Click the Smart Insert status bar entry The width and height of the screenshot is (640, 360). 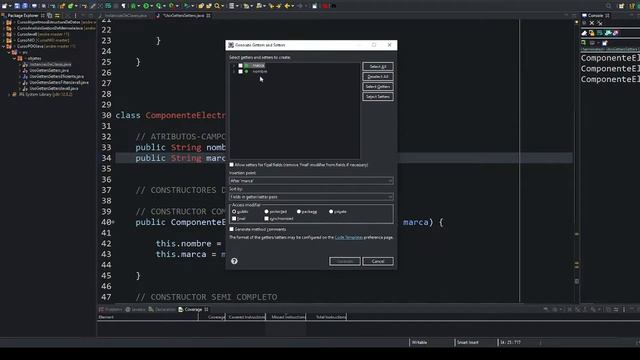coord(468,342)
